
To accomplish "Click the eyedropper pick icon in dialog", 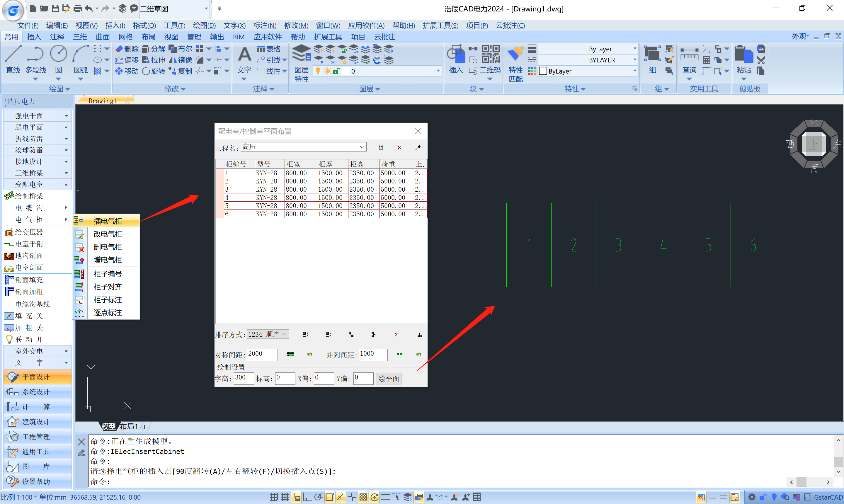I will click(x=418, y=148).
